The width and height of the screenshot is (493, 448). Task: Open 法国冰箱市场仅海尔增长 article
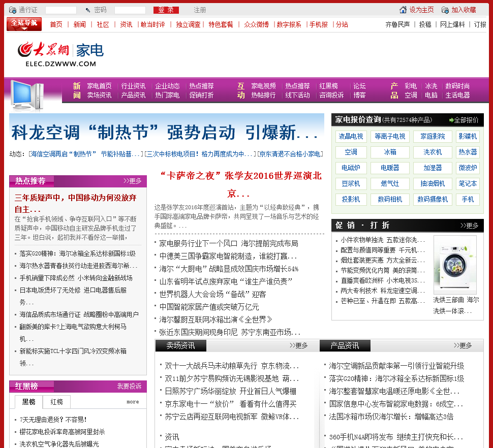click(391, 417)
